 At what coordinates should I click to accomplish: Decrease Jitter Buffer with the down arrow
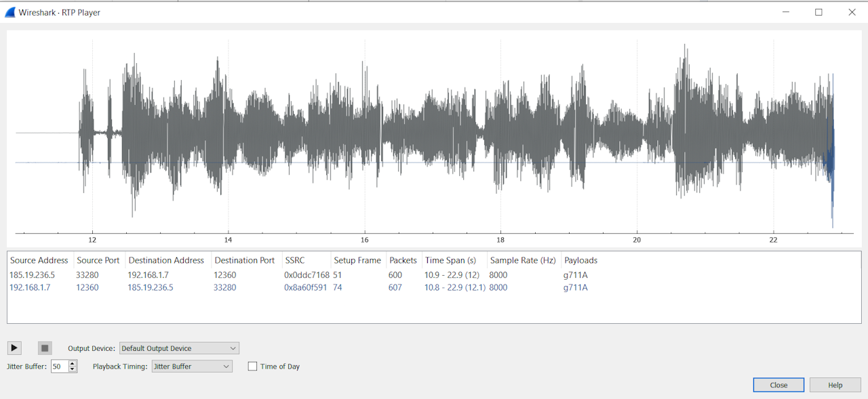73,370
